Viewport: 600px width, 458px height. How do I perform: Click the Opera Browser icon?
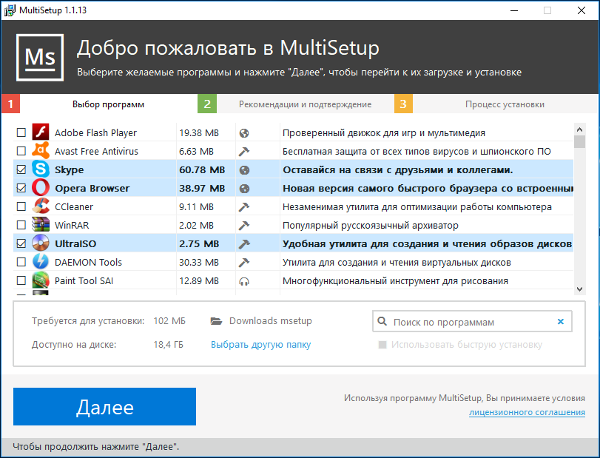(41, 188)
